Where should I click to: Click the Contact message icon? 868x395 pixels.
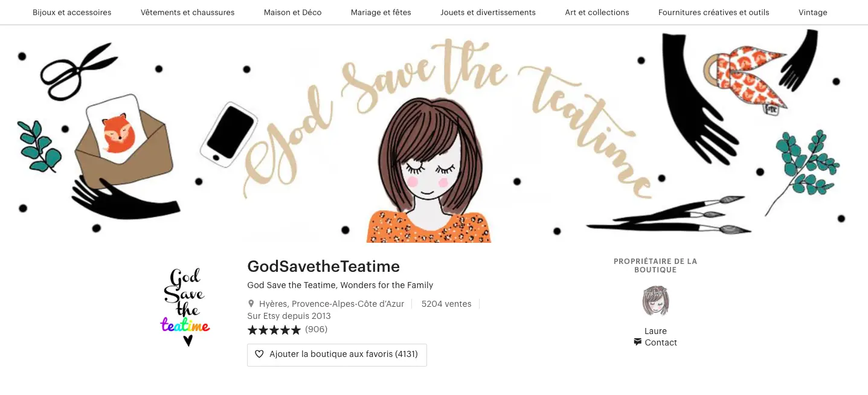pyautogui.click(x=637, y=342)
